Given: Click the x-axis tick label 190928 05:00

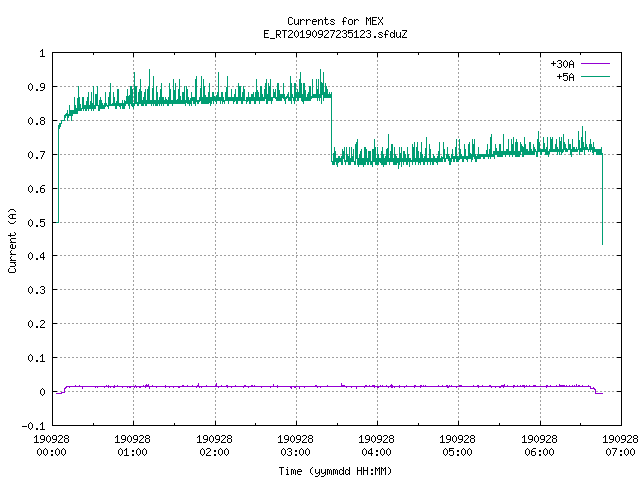Looking at the screenshot, I should 457,445.
